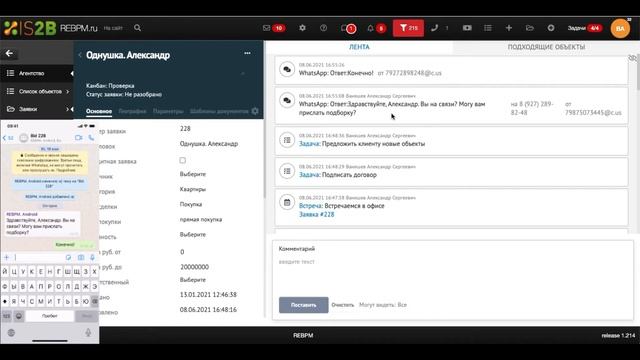Viewport: 640px width, 360px height.
Task: Expand the Список объектов chevron
Action: (68, 91)
